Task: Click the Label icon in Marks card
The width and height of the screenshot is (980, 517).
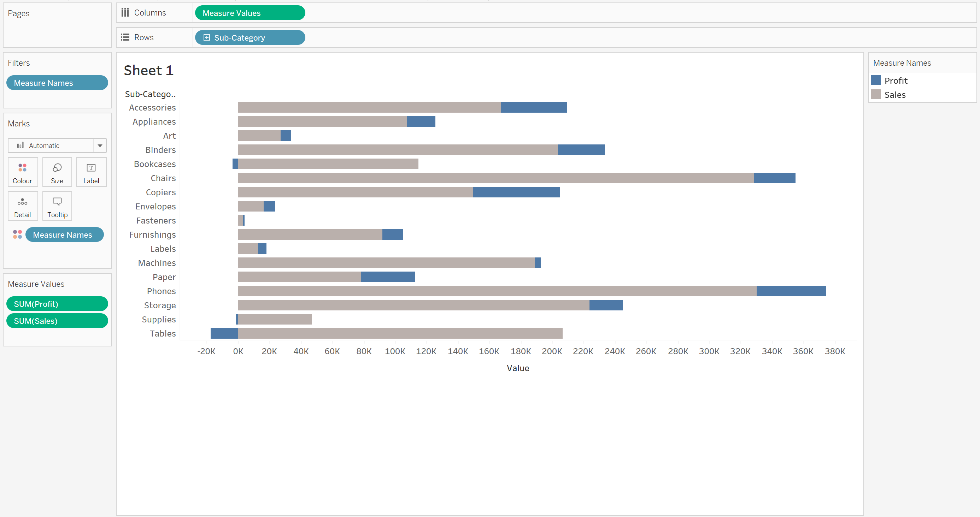Action: [91, 172]
